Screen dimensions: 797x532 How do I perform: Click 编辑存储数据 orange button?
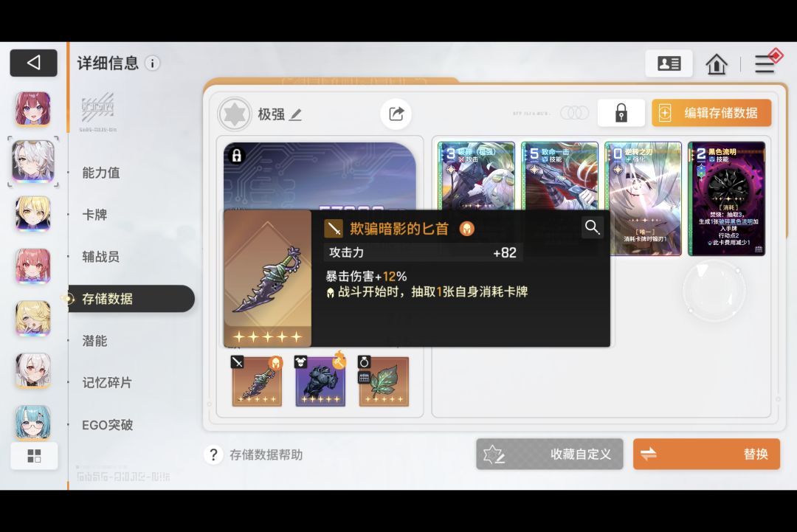point(711,113)
